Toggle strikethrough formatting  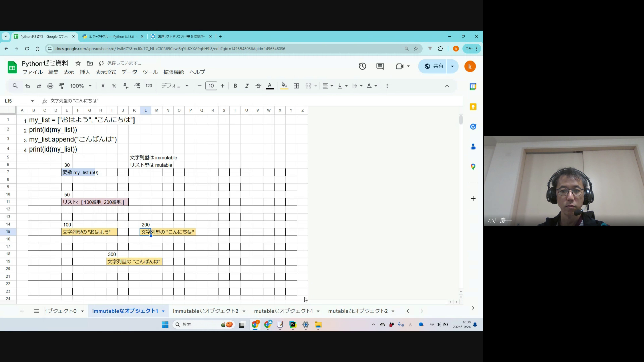tap(258, 86)
